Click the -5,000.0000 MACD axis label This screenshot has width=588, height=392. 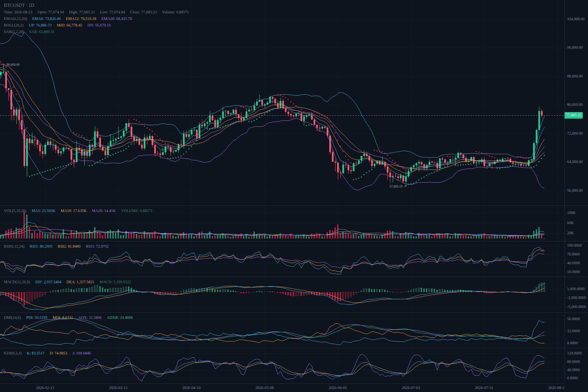coord(577,307)
